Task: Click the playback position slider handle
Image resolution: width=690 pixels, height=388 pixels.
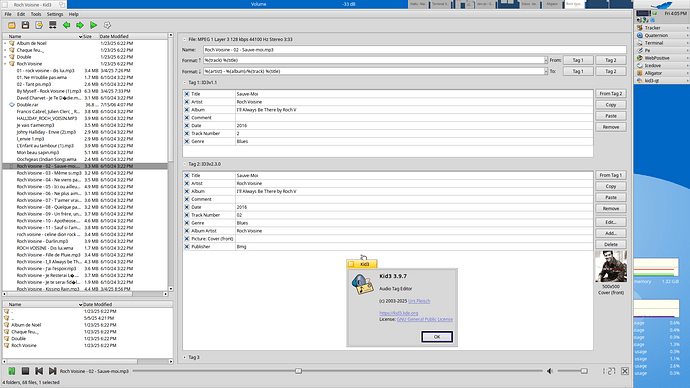Action: click(298, 371)
